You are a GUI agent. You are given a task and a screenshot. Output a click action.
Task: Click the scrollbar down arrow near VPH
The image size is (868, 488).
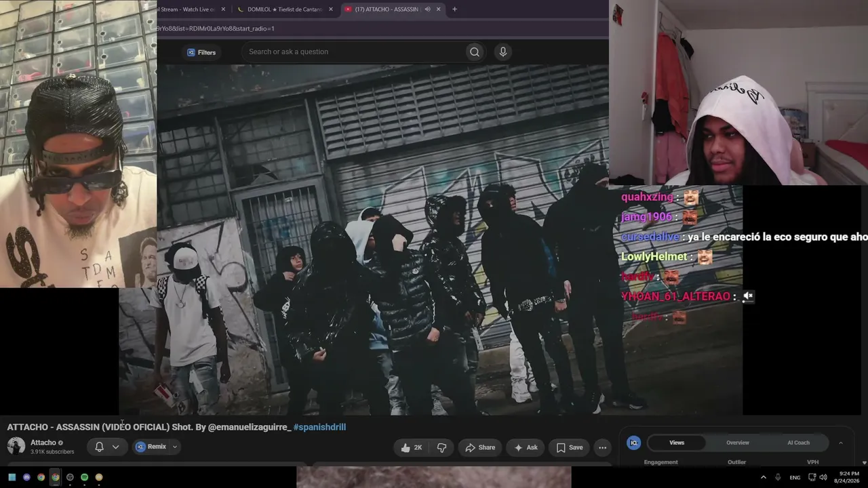(x=864, y=463)
